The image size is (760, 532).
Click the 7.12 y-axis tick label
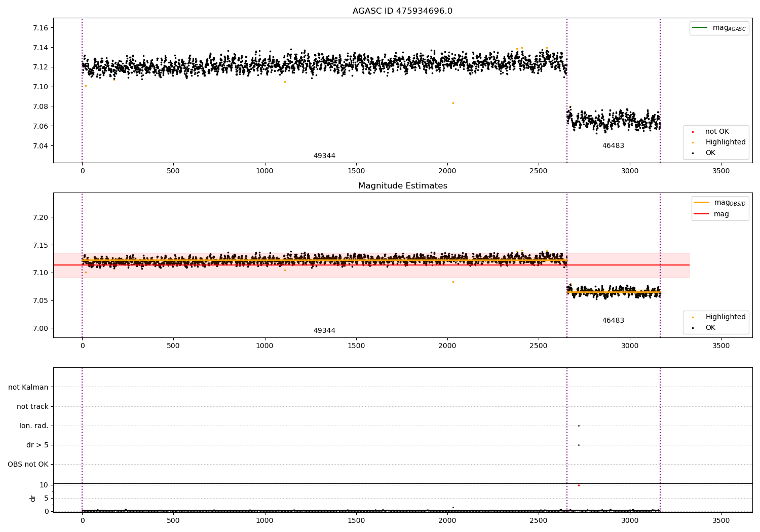[x=41, y=67]
